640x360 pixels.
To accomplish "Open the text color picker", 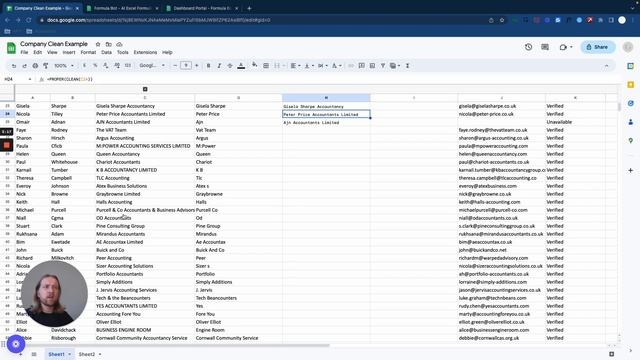I will (x=241, y=66).
